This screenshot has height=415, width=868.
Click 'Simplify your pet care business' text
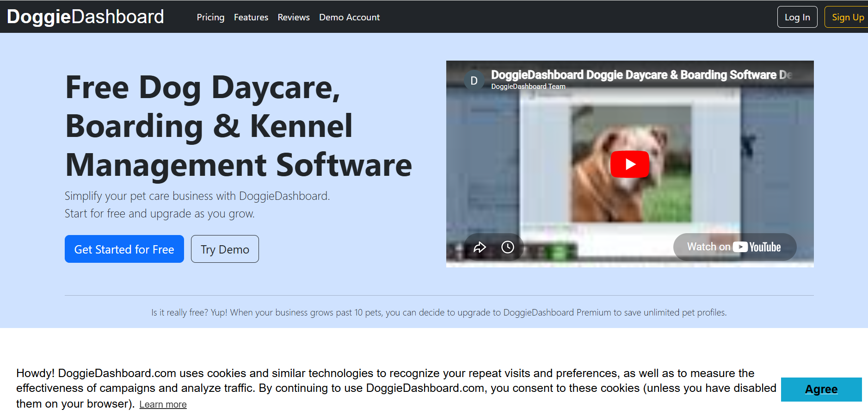pyautogui.click(x=197, y=196)
